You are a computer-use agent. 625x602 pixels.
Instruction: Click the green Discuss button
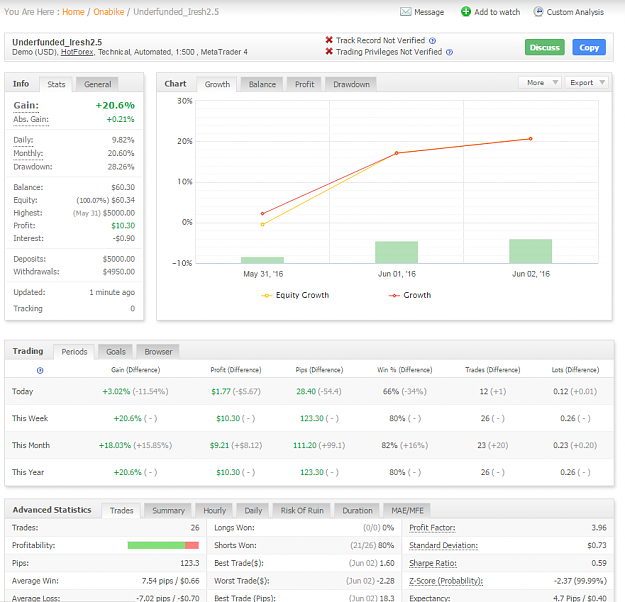(544, 47)
